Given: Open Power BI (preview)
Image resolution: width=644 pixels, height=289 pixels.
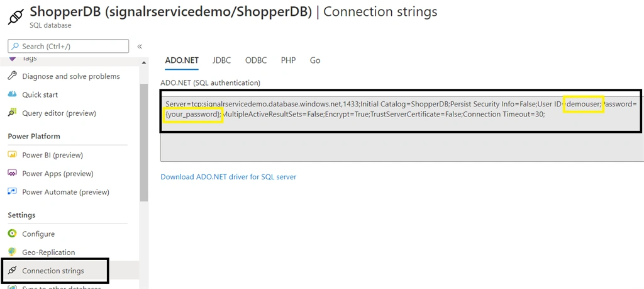Looking at the screenshot, I should (x=53, y=155).
